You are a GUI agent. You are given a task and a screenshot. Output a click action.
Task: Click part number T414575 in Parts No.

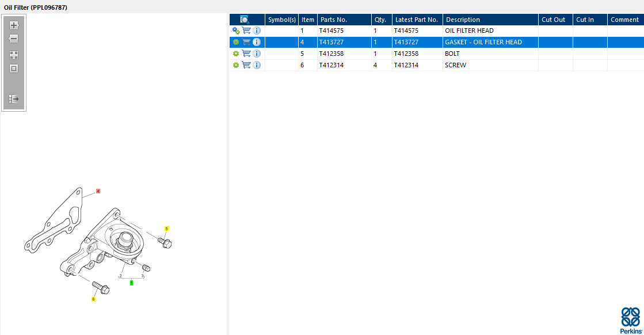click(x=331, y=31)
